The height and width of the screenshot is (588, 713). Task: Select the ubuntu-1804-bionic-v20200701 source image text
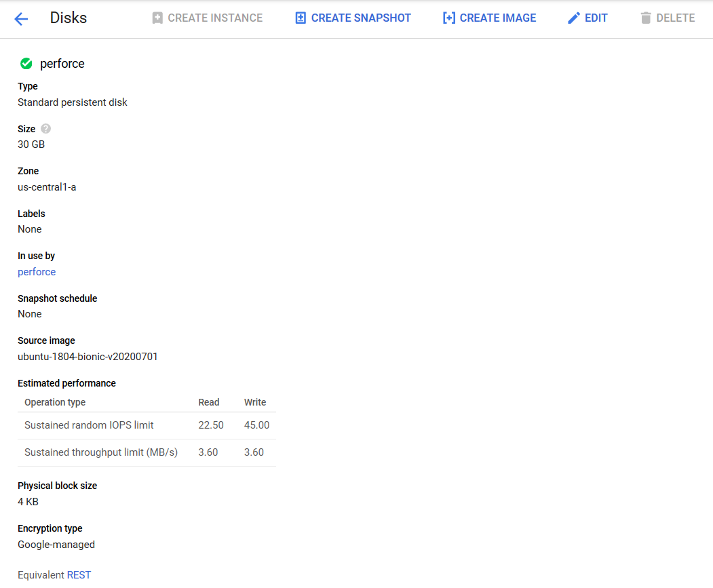88,357
